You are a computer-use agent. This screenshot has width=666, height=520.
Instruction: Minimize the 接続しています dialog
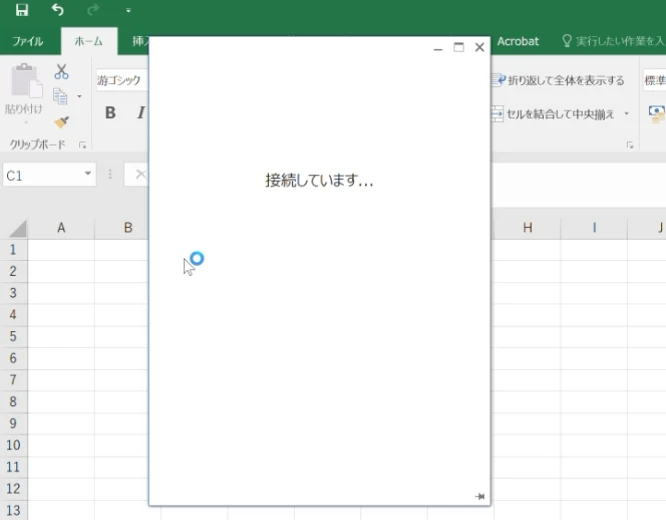point(438,48)
